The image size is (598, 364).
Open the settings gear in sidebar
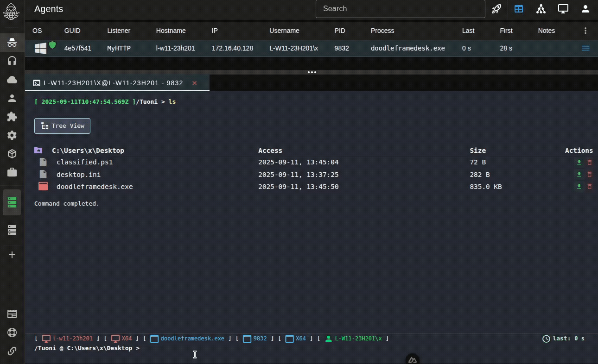pos(12,135)
